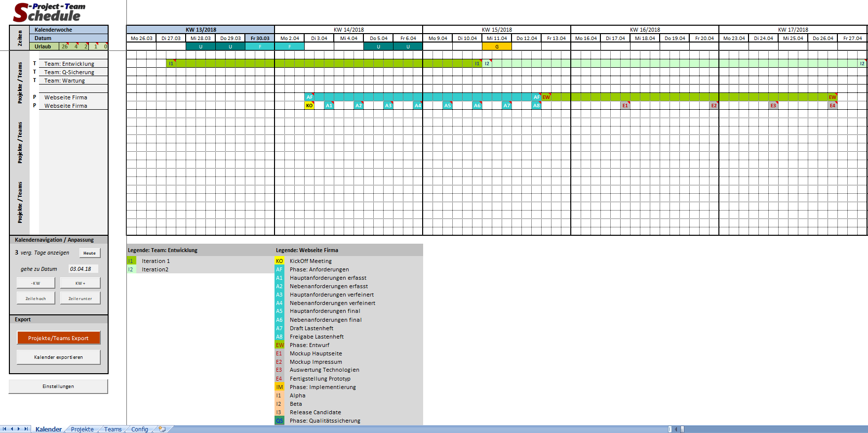Select the A6 marker in timeline
This screenshot has height=433, width=868.
(477, 105)
